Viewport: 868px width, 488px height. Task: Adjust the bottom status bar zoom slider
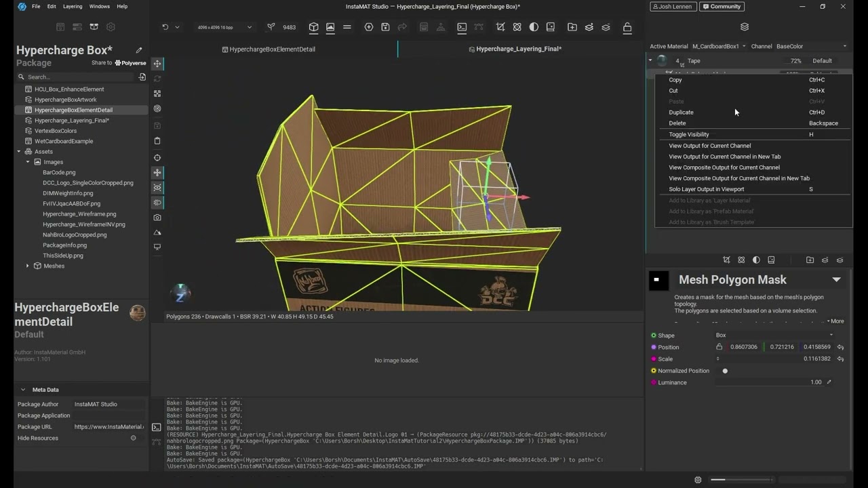741,480
